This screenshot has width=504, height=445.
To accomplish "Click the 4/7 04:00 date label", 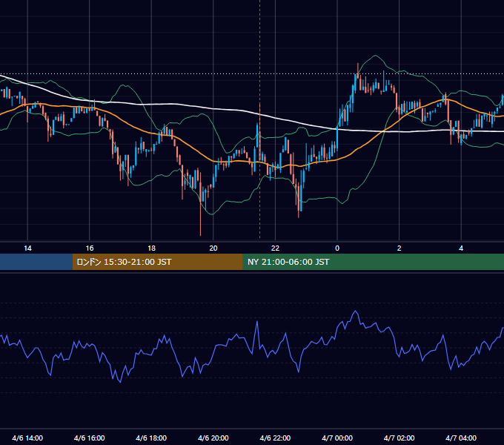I will [x=461, y=438].
